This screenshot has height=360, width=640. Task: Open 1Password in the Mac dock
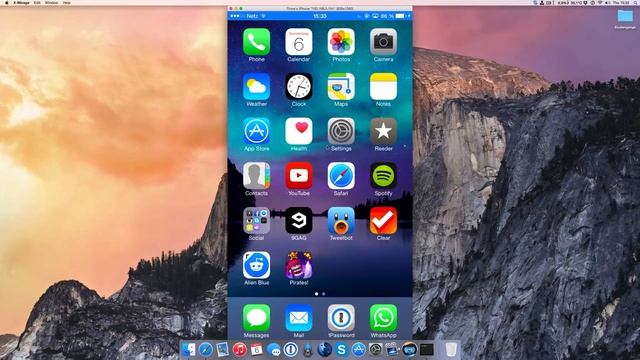[x=291, y=350]
